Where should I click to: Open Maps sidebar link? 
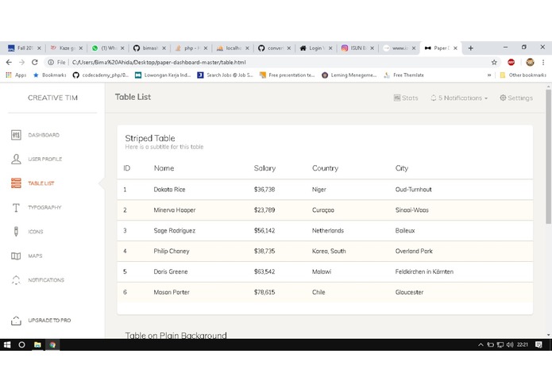(35, 256)
